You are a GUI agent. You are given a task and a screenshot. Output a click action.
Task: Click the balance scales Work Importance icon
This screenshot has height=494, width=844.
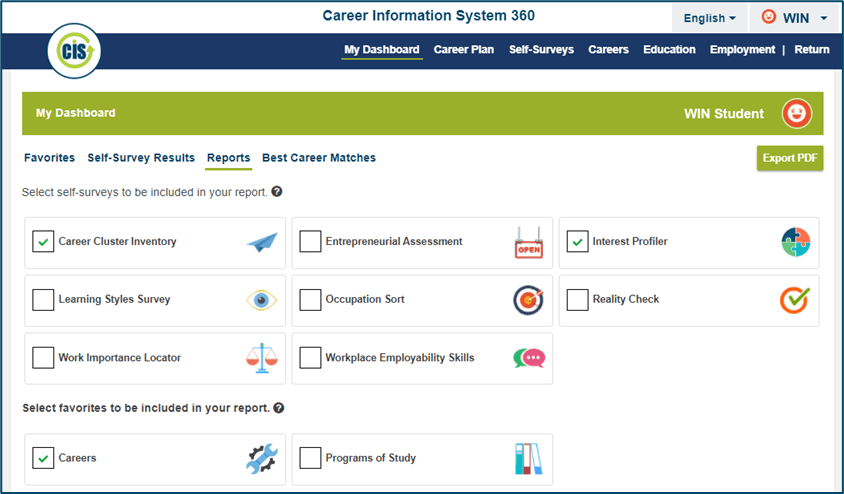(262, 358)
